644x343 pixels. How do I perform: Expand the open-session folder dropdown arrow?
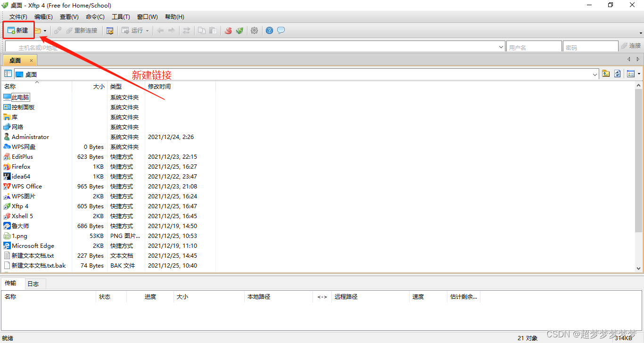[x=45, y=31]
